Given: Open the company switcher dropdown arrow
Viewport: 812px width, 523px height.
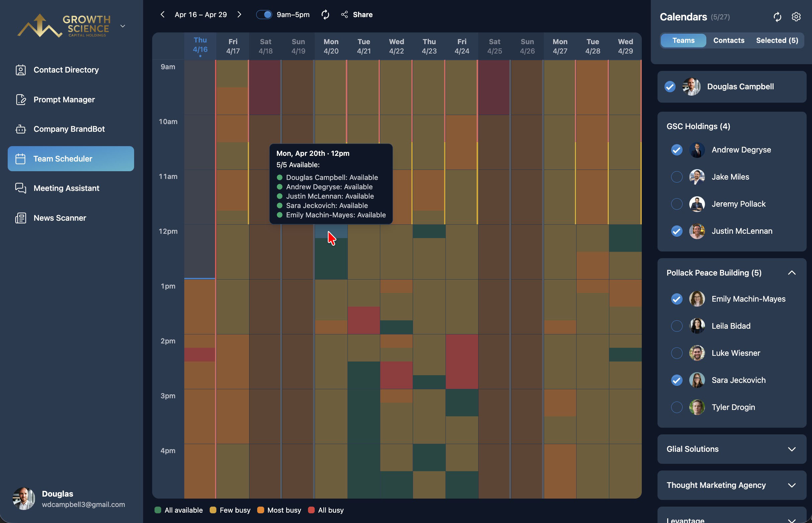Looking at the screenshot, I should (x=123, y=26).
